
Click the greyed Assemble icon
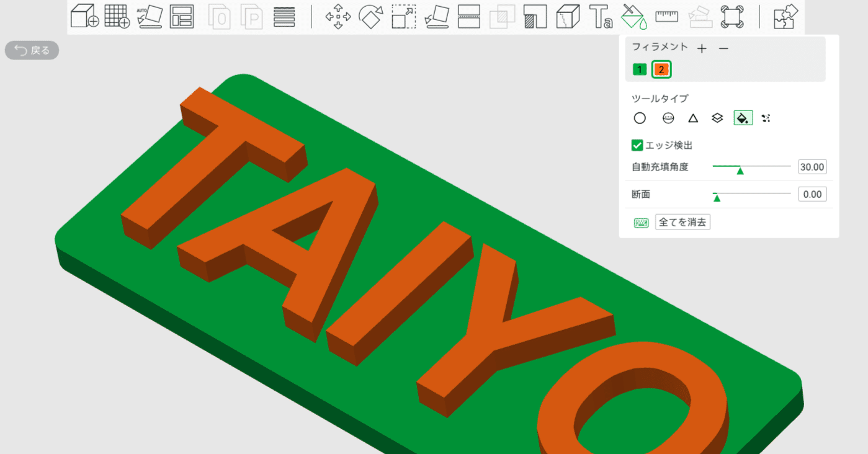tap(700, 17)
